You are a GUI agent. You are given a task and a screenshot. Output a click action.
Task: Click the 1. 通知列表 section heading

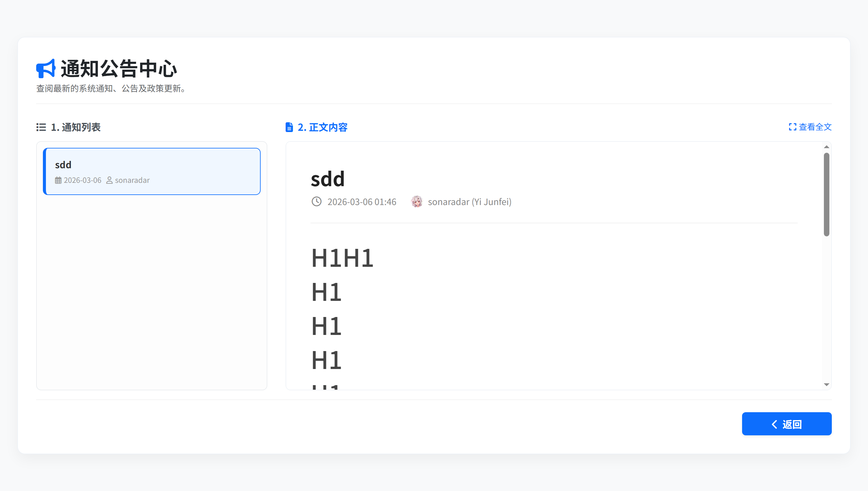(75, 127)
